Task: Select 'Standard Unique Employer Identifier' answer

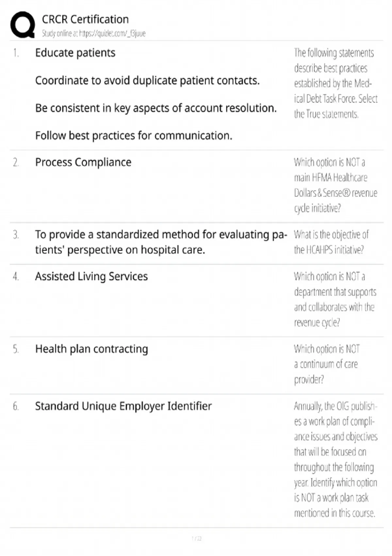Action: coord(123,406)
